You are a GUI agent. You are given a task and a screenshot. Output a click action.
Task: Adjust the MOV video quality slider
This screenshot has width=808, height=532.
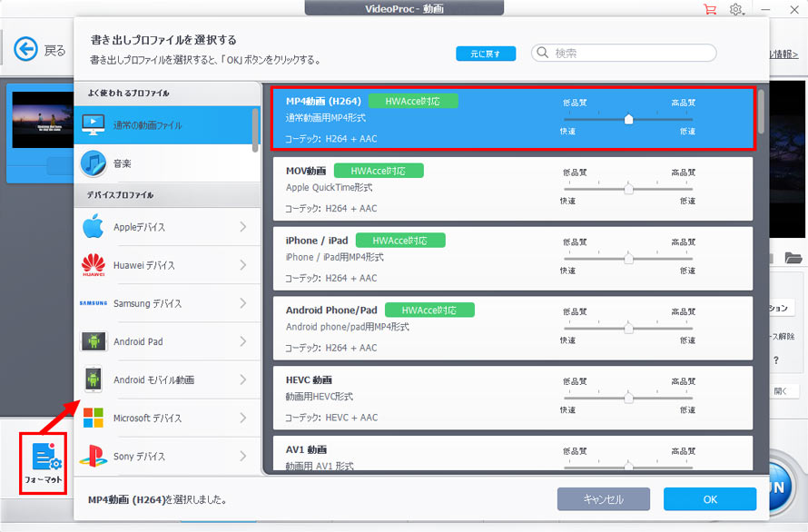point(628,189)
